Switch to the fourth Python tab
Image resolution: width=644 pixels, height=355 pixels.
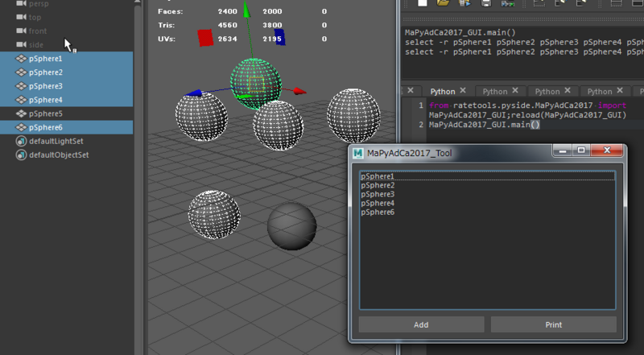click(600, 91)
